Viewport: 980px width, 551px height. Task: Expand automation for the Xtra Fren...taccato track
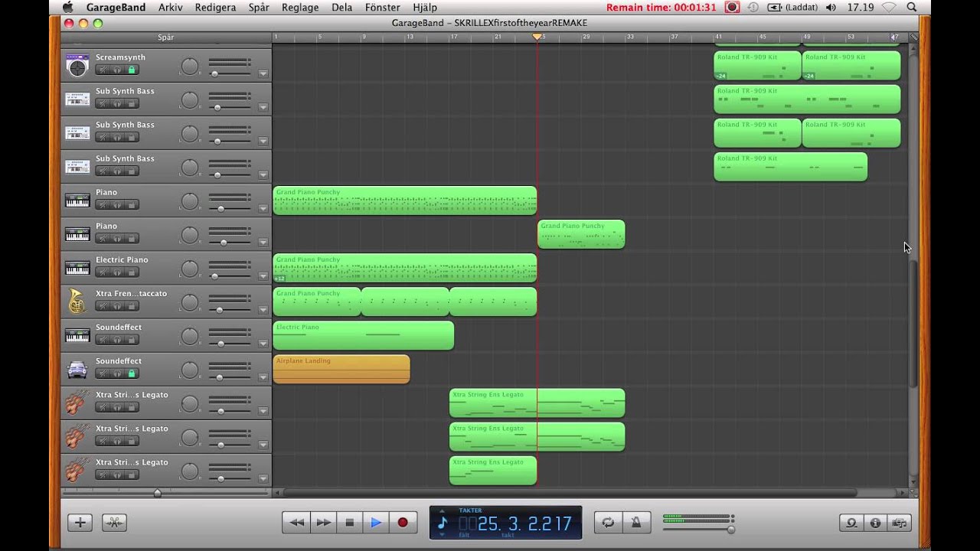[x=263, y=309]
